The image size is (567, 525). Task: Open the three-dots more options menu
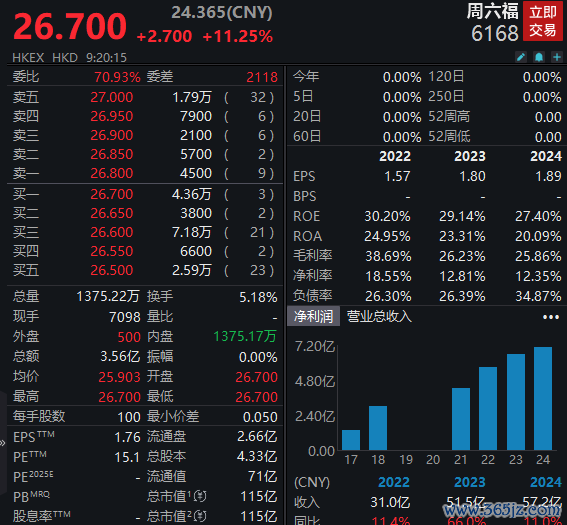point(551,317)
